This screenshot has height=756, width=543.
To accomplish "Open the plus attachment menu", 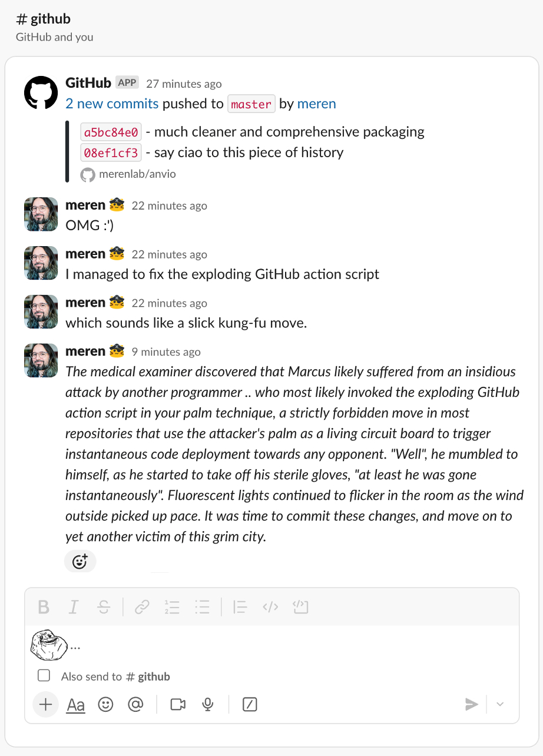I will tap(45, 704).
